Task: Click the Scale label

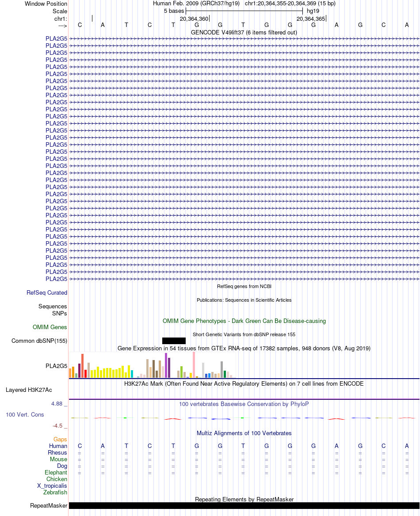Action: (60, 11)
